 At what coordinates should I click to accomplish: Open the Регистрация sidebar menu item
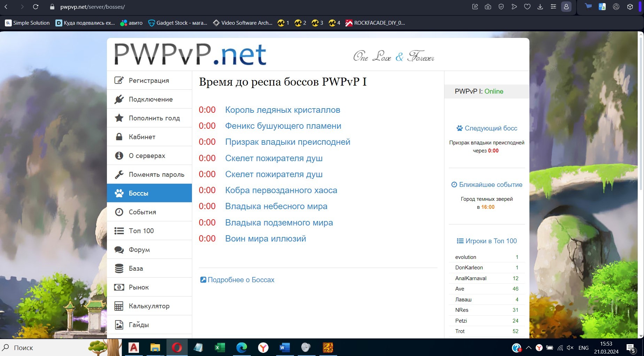pos(149,80)
